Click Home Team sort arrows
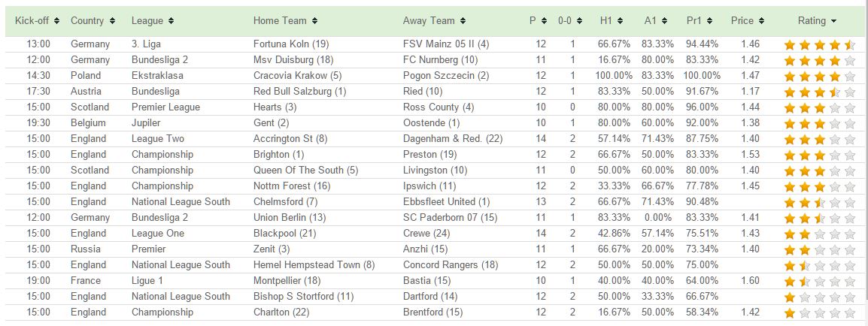The image size is (868, 326). (314, 21)
